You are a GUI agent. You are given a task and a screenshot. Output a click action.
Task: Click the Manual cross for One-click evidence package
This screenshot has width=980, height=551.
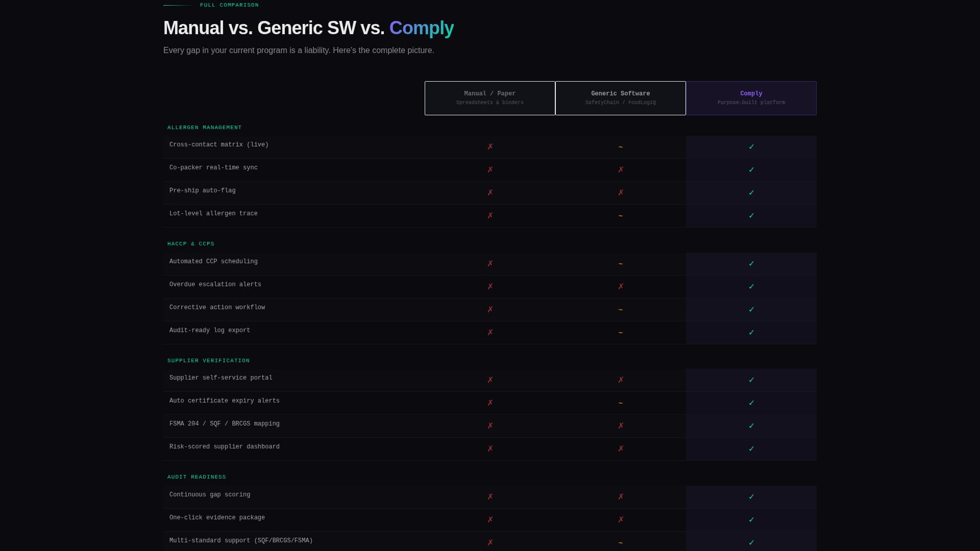click(490, 520)
